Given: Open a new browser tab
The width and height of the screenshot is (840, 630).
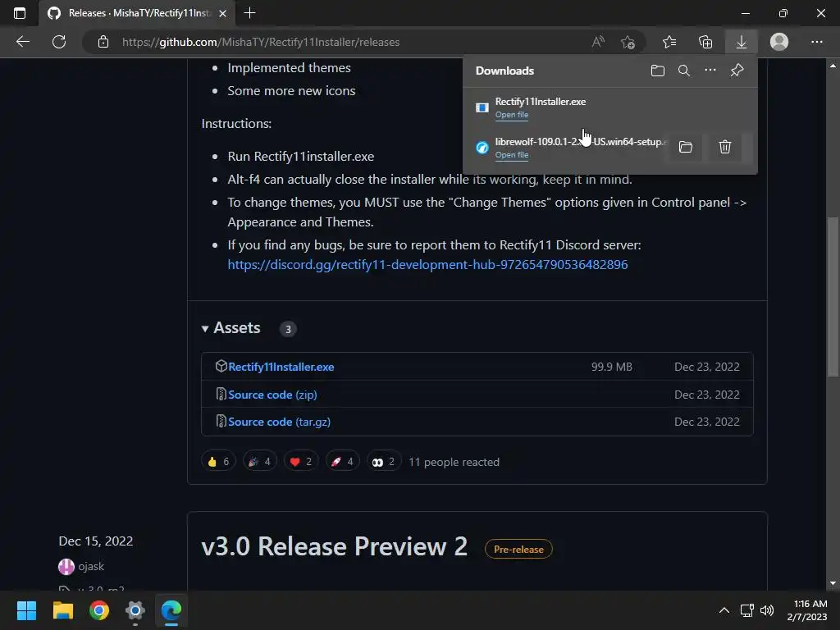Looking at the screenshot, I should [x=249, y=13].
